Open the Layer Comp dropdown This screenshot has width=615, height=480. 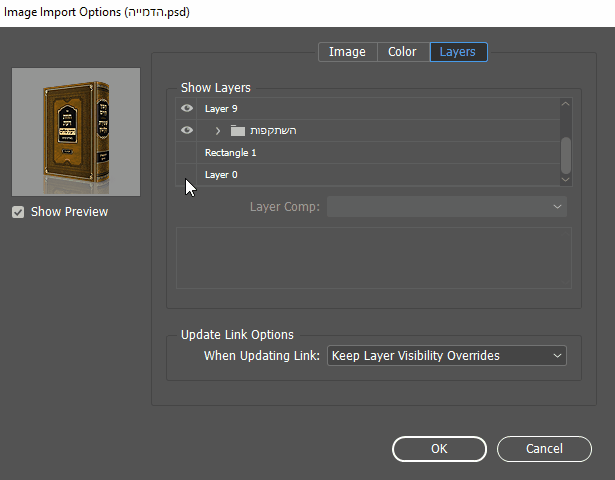(447, 207)
